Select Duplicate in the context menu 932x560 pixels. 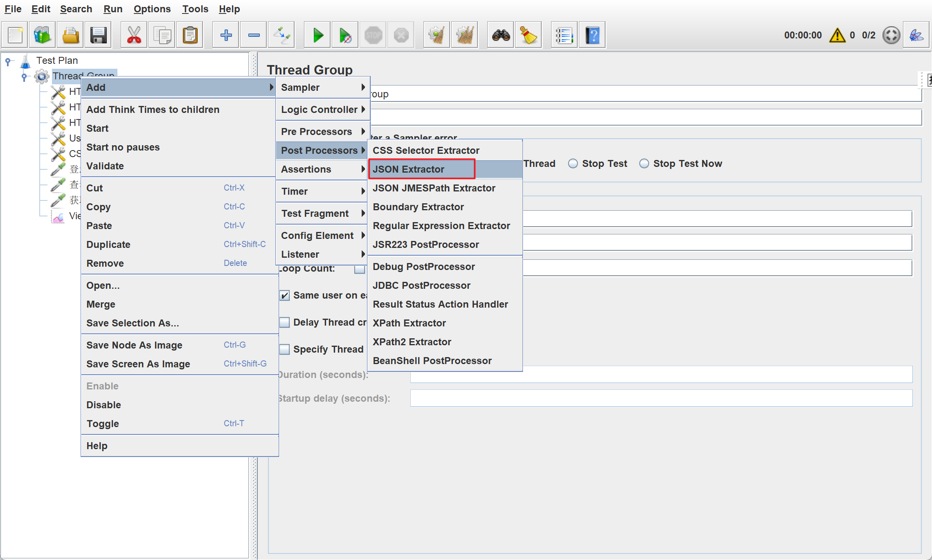pos(108,245)
